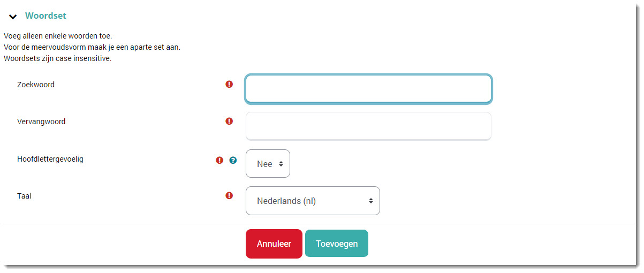The width and height of the screenshot is (644, 273).
Task: Click the Hoofdlettergevoelig field label
Action: (50, 159)
